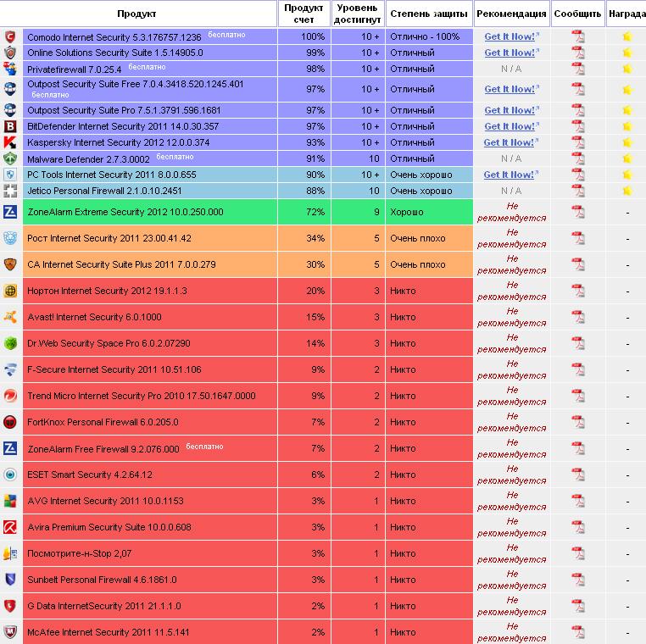
Task: Click the 'Отлично - 100%' protection rating
Action: click(425, 36)
